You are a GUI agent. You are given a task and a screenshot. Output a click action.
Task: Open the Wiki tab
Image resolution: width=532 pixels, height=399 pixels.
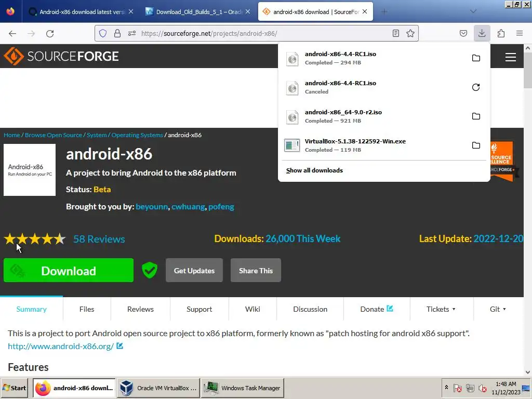tap(253, 309)
